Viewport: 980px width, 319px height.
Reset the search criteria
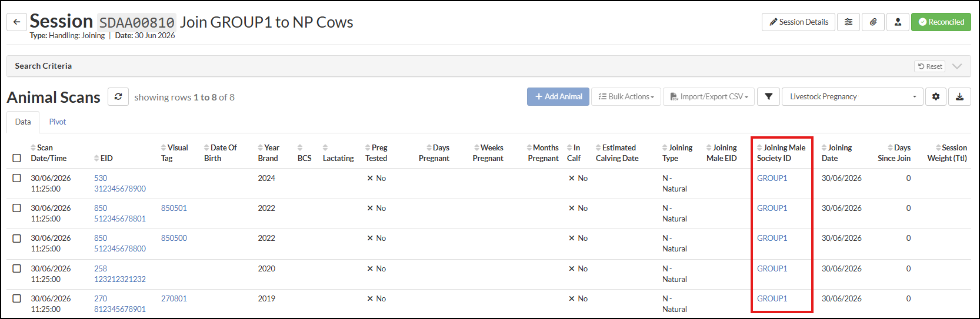click(x=929, y=66)
